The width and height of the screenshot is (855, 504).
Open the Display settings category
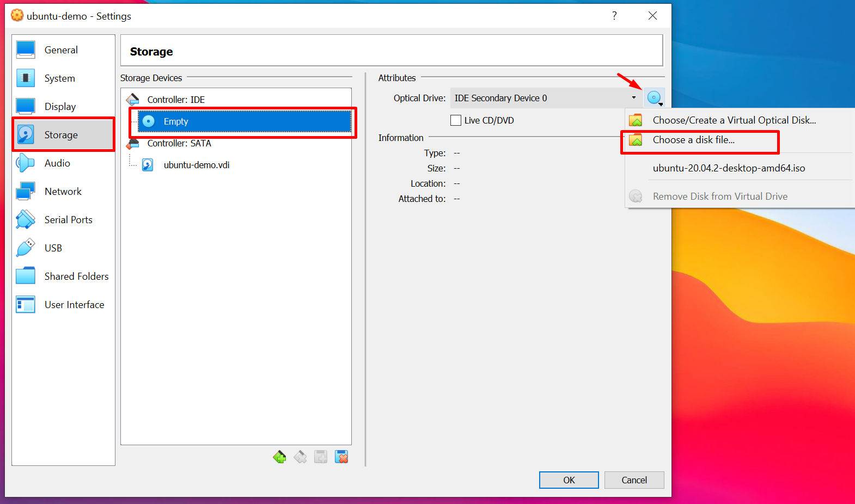[63, 106]
